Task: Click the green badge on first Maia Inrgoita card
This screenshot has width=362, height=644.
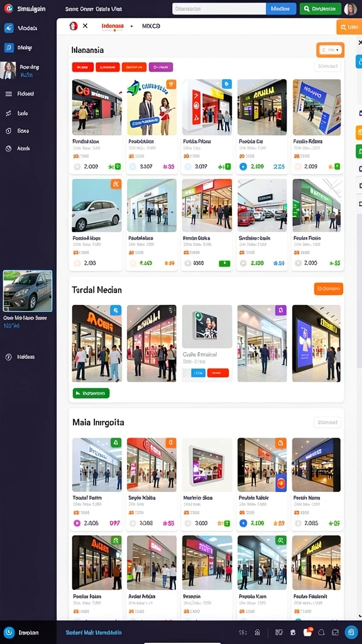Action: [116, 443]
